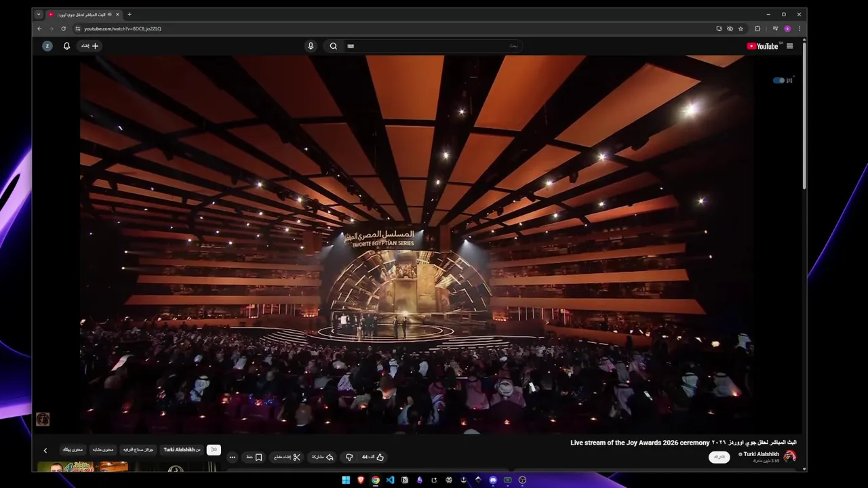This screenshot has height=488, width=868.
Task: Subscribe to Turki Alalshikh channel
Action: [x=719, y=457]
